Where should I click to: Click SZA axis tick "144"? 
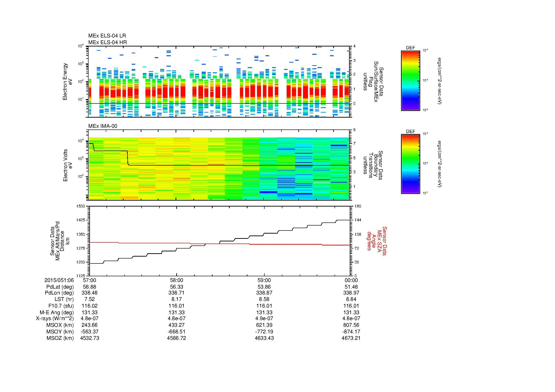point(358,220)
